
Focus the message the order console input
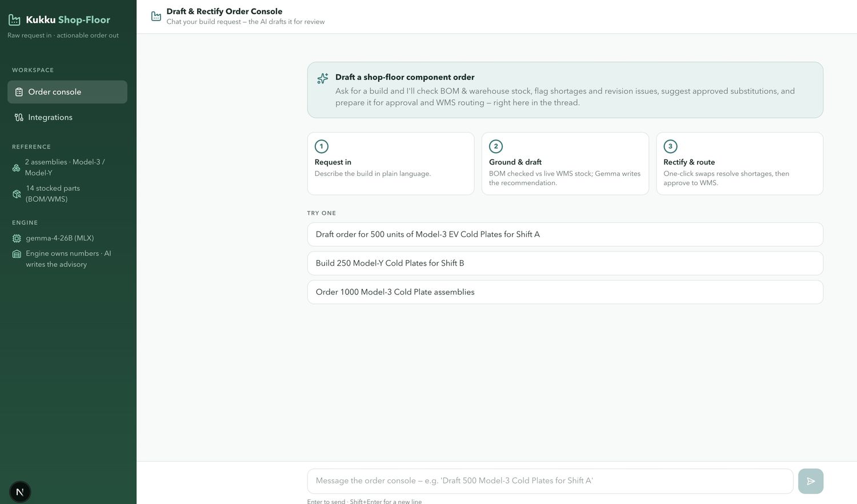click(550, 481)
